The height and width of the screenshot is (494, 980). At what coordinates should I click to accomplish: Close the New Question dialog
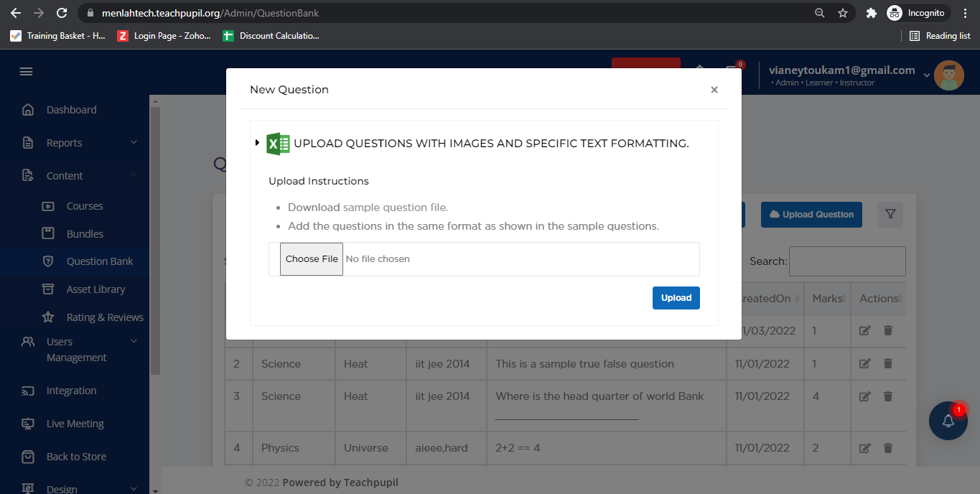pyautogui.click(x=714, y=90)
